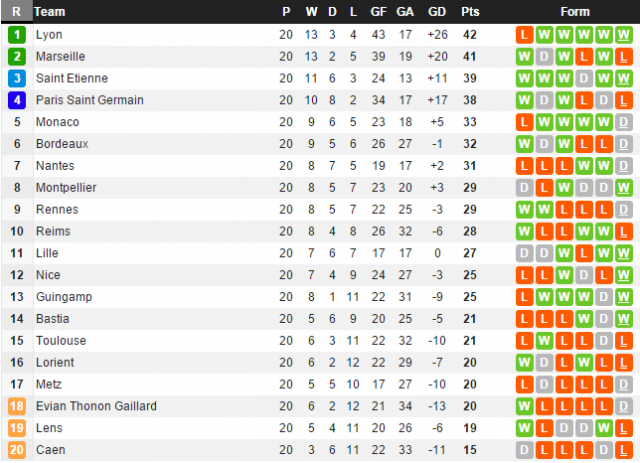
Task: Sort by the Pts column header
Action: [x=470, y=12]
